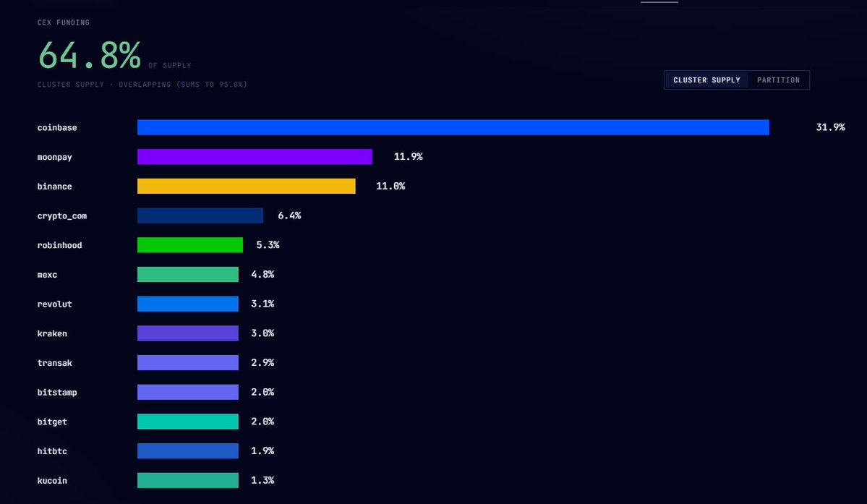
Task: Click the 1.9% value for hitbtc
Action: [262, 450]
